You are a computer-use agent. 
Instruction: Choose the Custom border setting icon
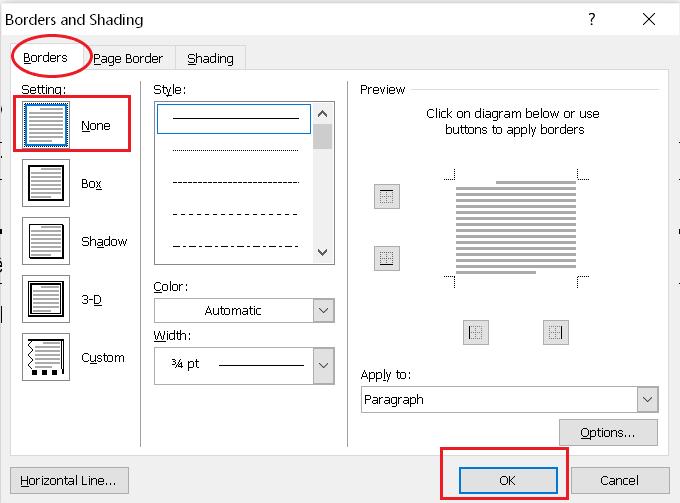click(46, 357)
